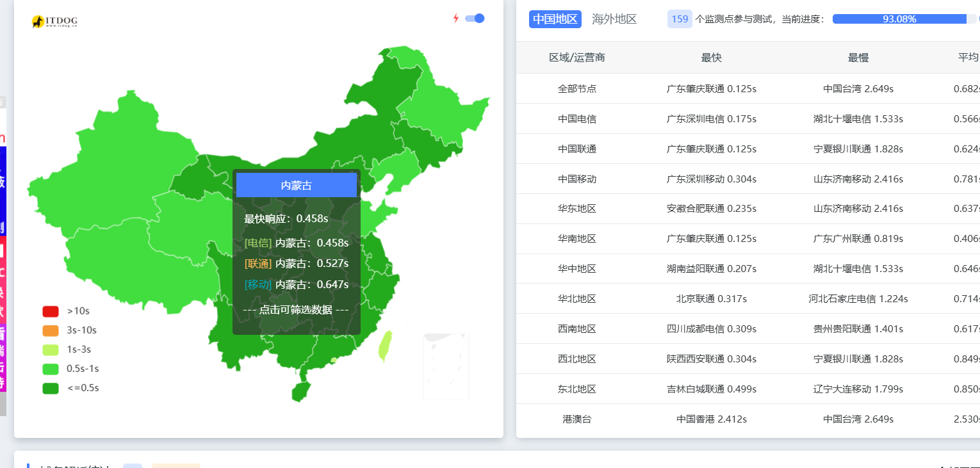This screenshot has height=468, width=980.
Task: Select the 港澳台 row in the table
Action: tap(576, 419)
